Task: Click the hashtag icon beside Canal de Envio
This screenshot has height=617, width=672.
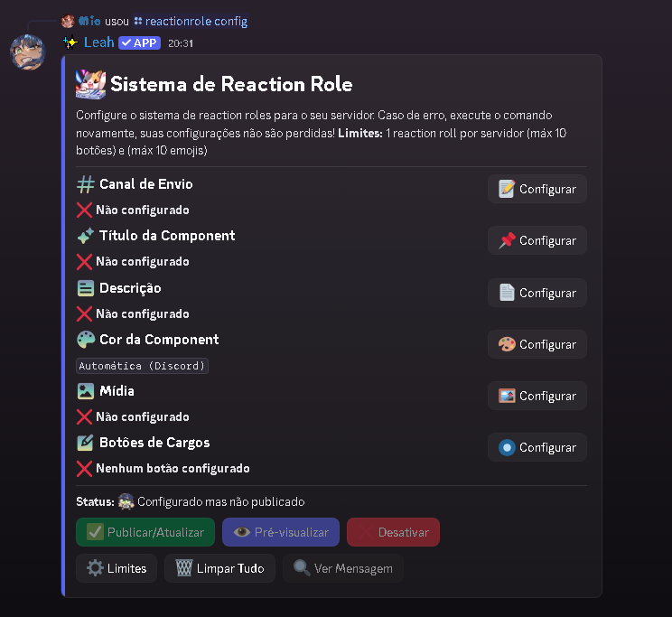Action: coord(86,184)
